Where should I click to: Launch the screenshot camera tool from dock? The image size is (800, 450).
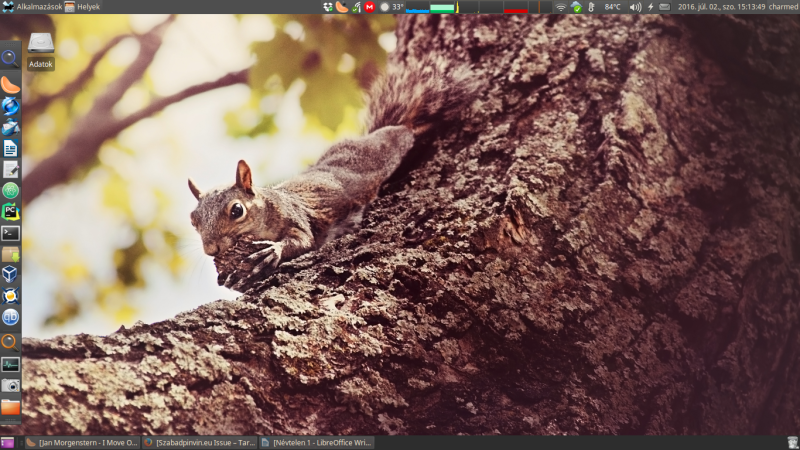(10, 386)
